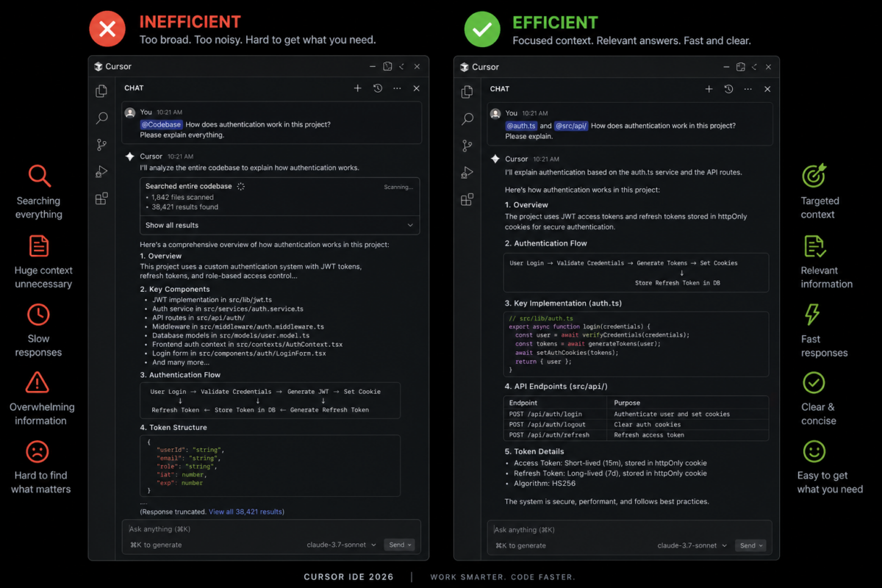Open claude-3.7-sonnet model dropdown, Inefficient window
The image size is (882, 588).
pyautogui.click(x=342, y=545)
